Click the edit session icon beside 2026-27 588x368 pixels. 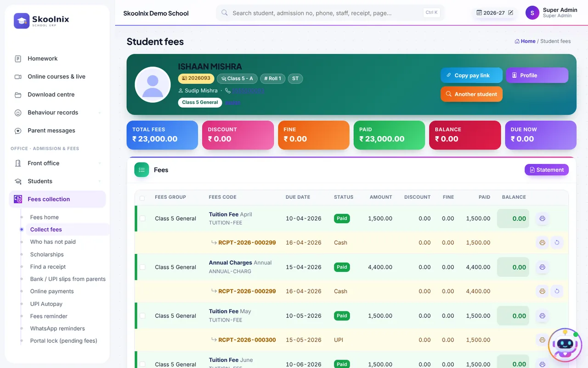point(510,13)
